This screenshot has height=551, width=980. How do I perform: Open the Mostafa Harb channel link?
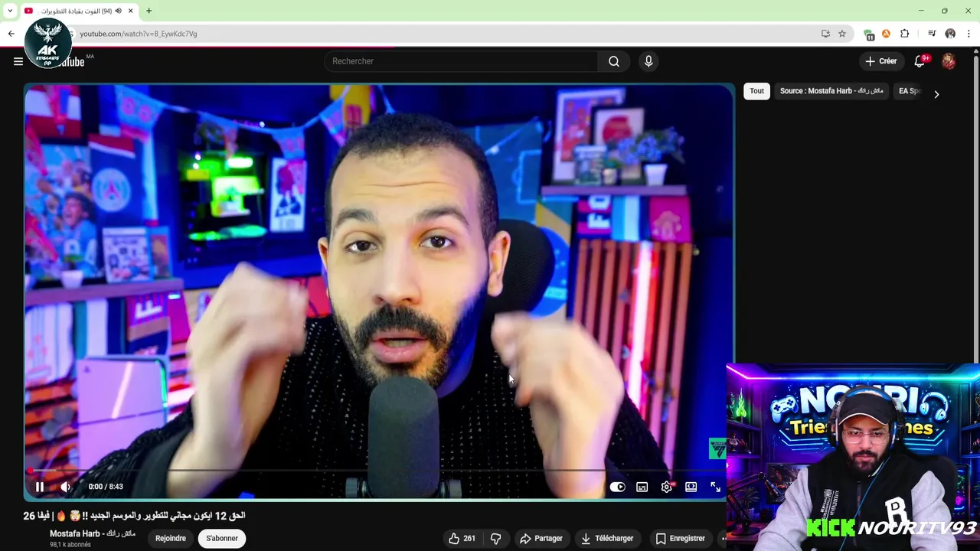pos(93,533)
